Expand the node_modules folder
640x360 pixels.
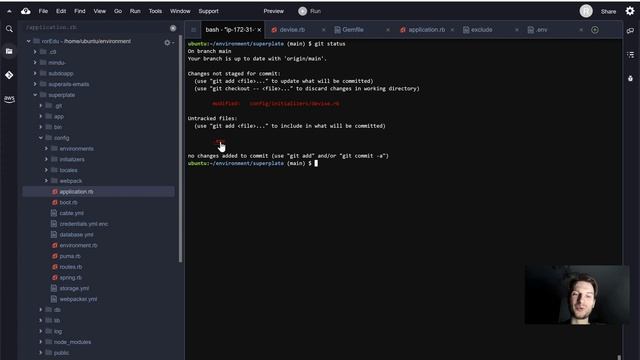click(x=41, y=342)
